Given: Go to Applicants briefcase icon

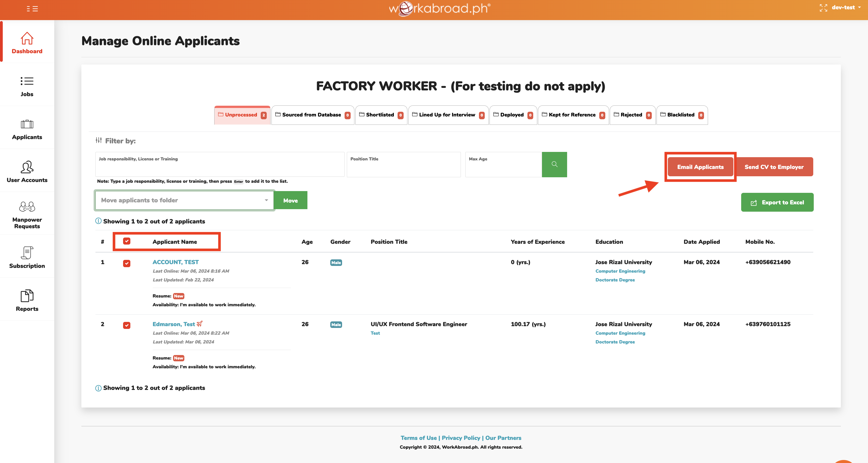Looking at the screenshot, I should (27, 124).
